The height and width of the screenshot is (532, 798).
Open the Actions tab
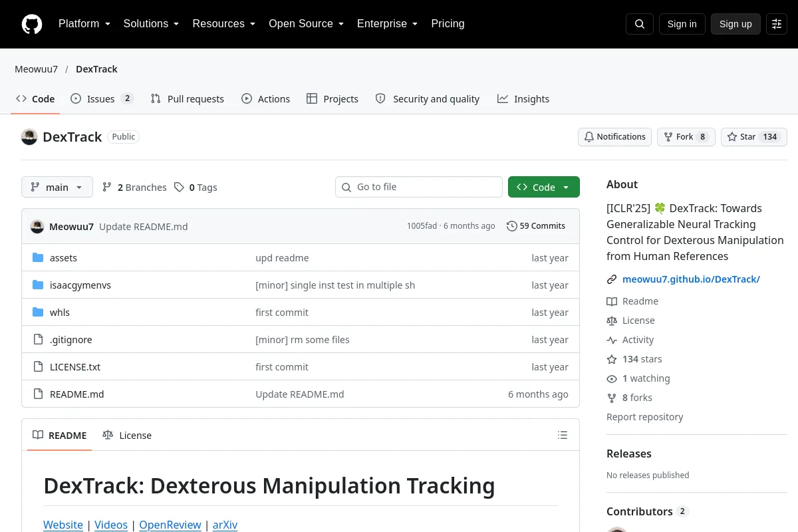[x=265, y=99]
